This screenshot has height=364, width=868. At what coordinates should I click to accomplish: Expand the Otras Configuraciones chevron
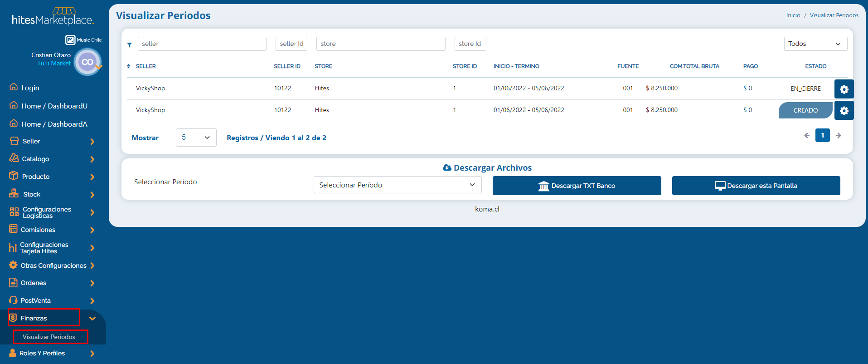(92, 266)
